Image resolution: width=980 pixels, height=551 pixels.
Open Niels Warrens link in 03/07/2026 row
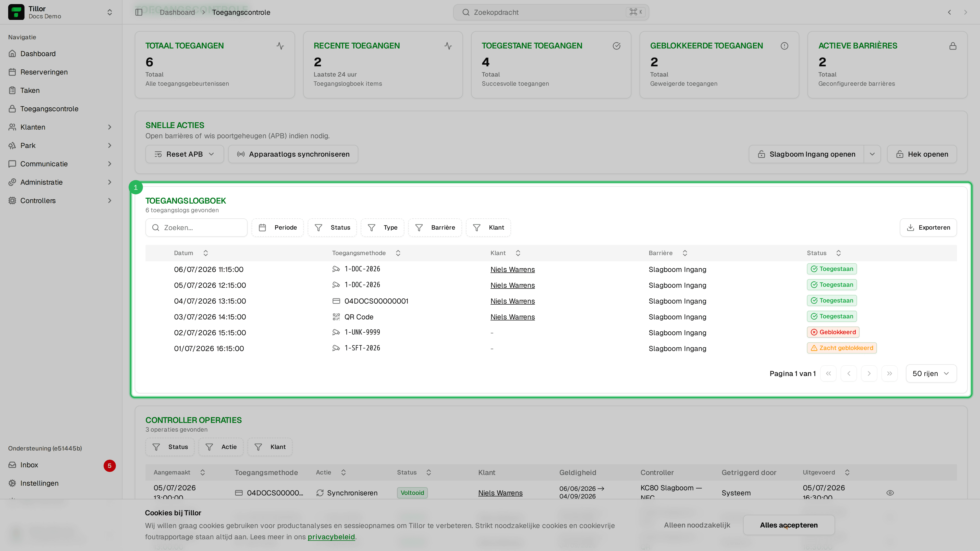coord(512,317)
